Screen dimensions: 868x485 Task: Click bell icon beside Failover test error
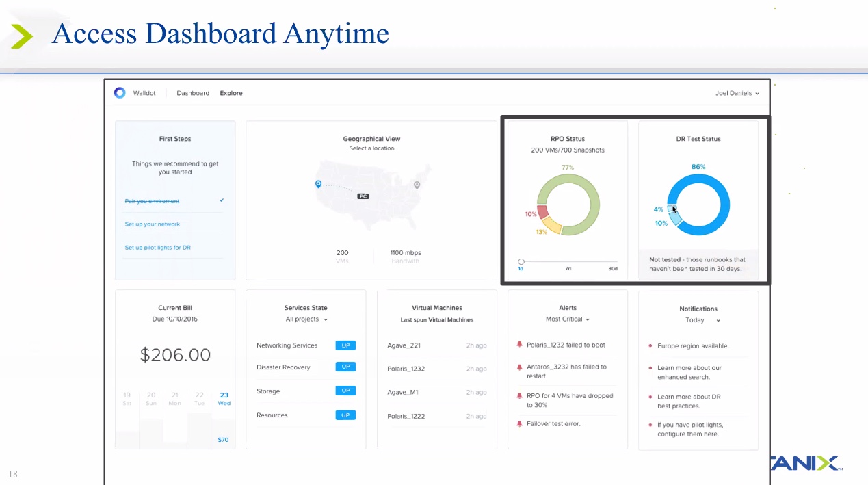pyautogui.click(x=519, y=423)
